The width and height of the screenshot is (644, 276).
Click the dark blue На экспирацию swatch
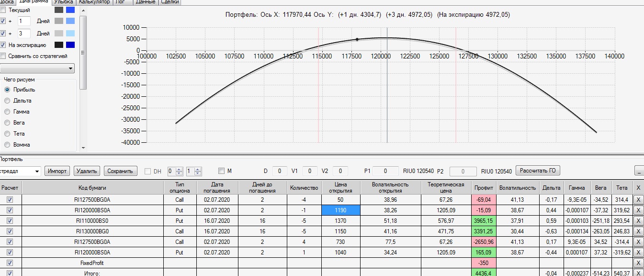(70, 45)
